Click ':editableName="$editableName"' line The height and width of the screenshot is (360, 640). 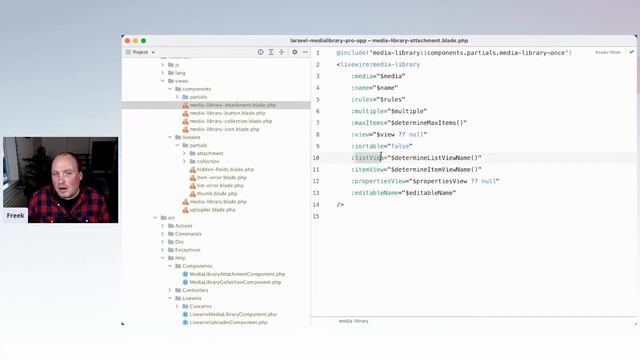click(403, 193)
